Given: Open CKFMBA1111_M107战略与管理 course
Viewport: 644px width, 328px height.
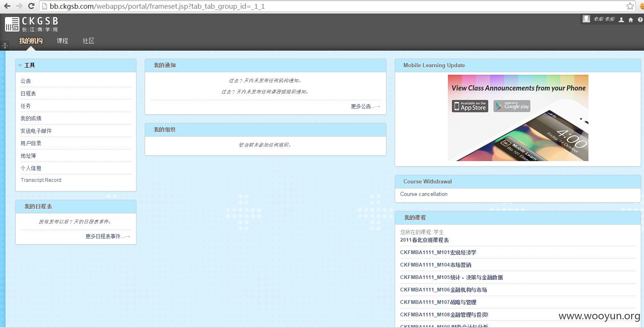Looking at the screenshot, I should pos(438,302).
